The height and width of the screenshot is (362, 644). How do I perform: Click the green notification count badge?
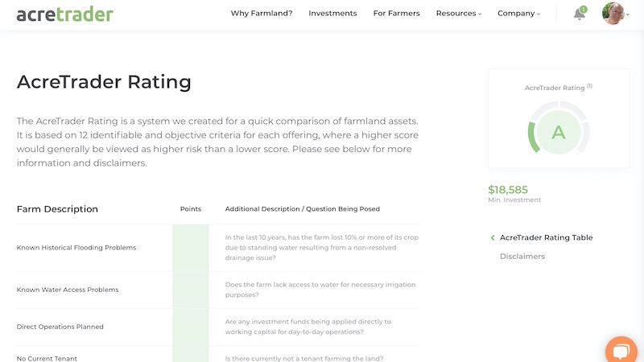coord(583,9)
